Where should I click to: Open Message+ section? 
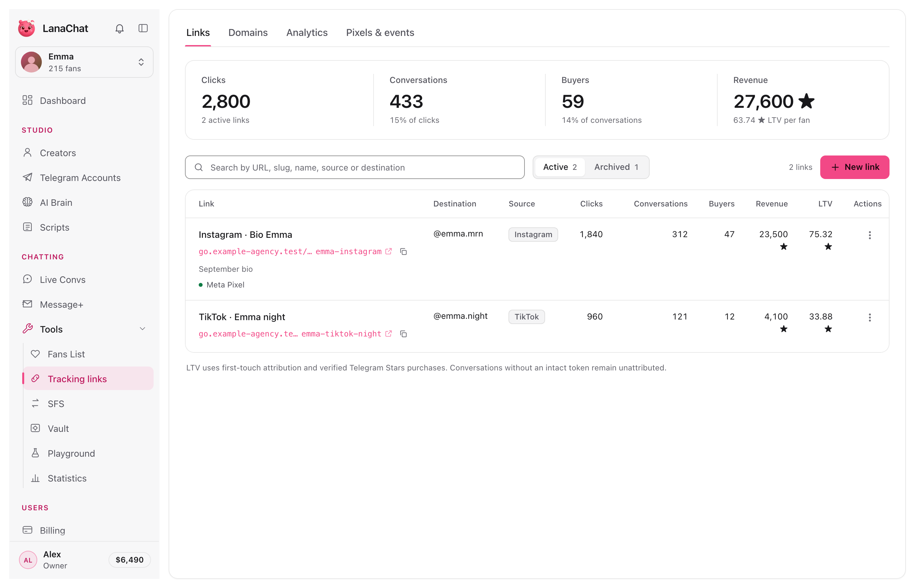coord(84,304)
